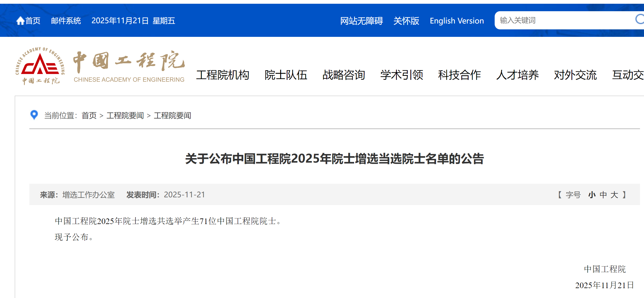Open the 邮件系统 link
The image size is (644, 298).
point(66,21)
